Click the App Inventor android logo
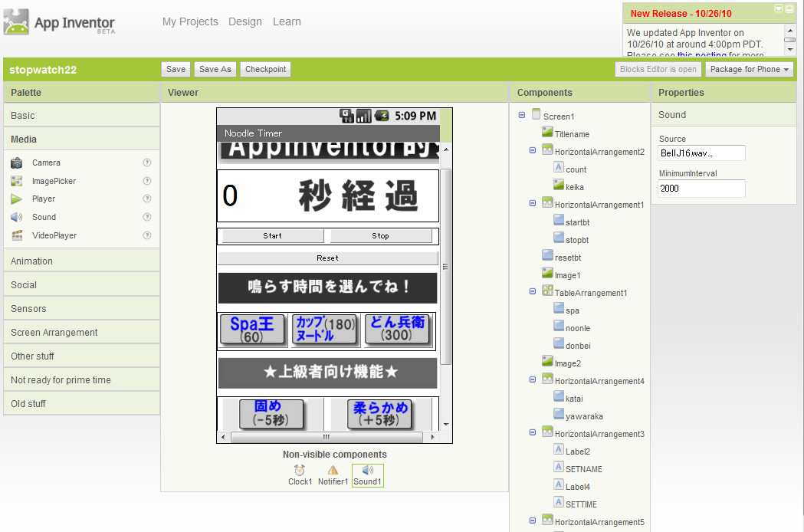 tap(16, 21)
